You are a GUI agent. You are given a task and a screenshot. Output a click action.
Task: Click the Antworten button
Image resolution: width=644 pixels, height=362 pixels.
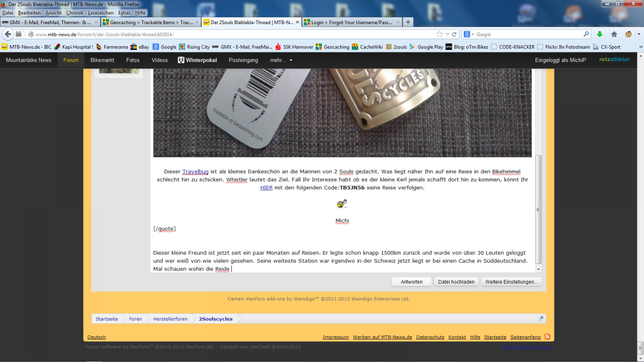412,282
